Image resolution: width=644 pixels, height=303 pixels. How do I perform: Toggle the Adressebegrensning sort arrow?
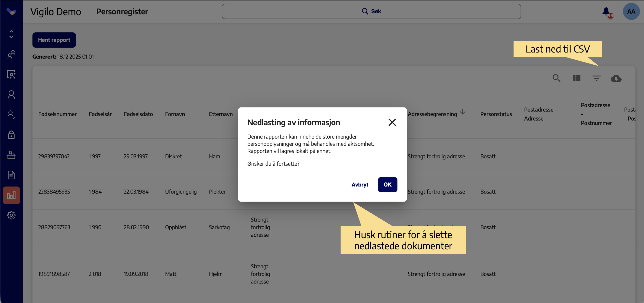click(x=463, y=112)
